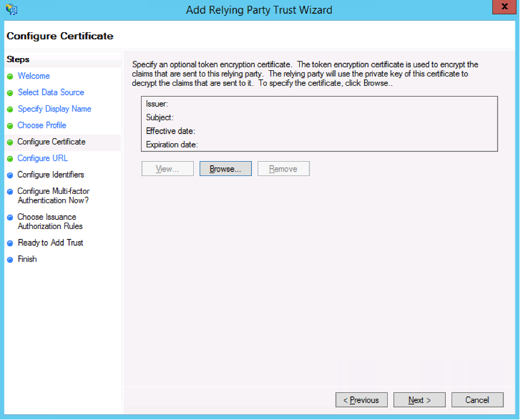This screenshot has width=520, height=420.
Task: Click blue bullet beside Ready to Add Trust
Action: (10, 243)
